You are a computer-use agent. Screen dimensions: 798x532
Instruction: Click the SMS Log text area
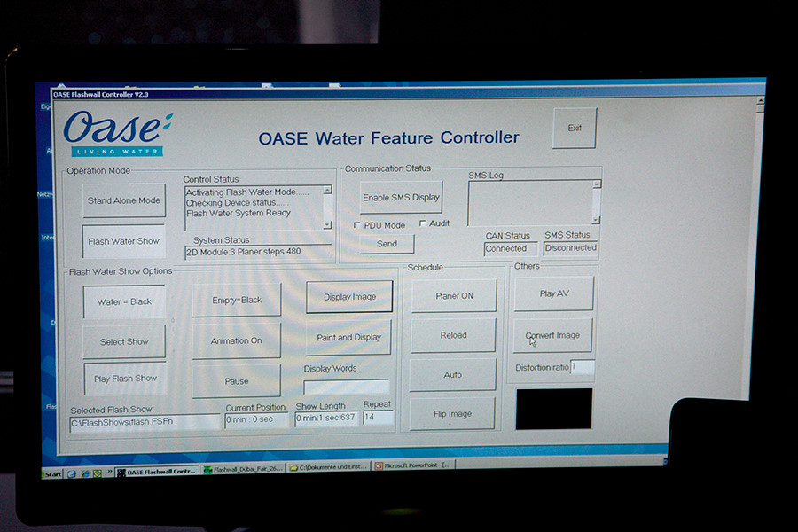click(534, 203)
